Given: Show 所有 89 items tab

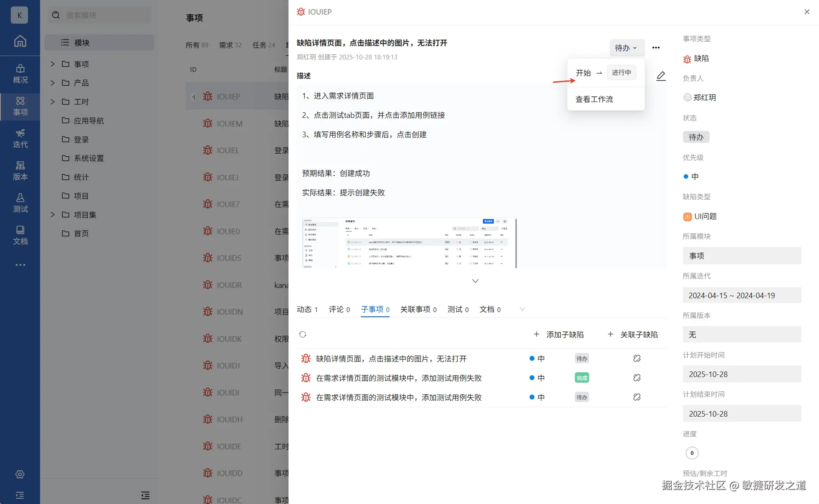Looking at the screenshot, I should click(197, 45).
